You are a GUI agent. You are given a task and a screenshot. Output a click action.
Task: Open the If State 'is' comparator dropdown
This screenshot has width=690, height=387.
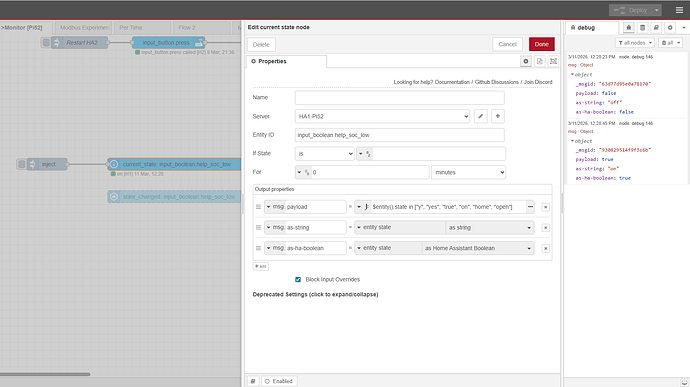[324, 154]
